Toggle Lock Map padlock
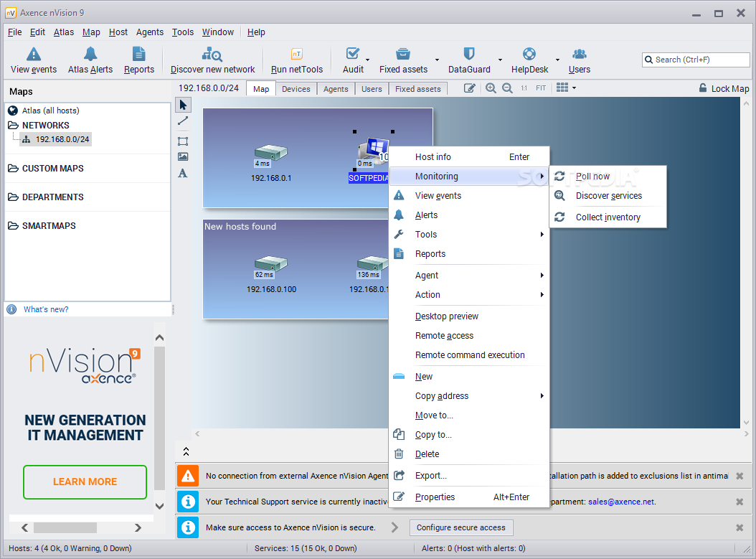756x559 pixels. pyautogui.click(x=704, y=88)
